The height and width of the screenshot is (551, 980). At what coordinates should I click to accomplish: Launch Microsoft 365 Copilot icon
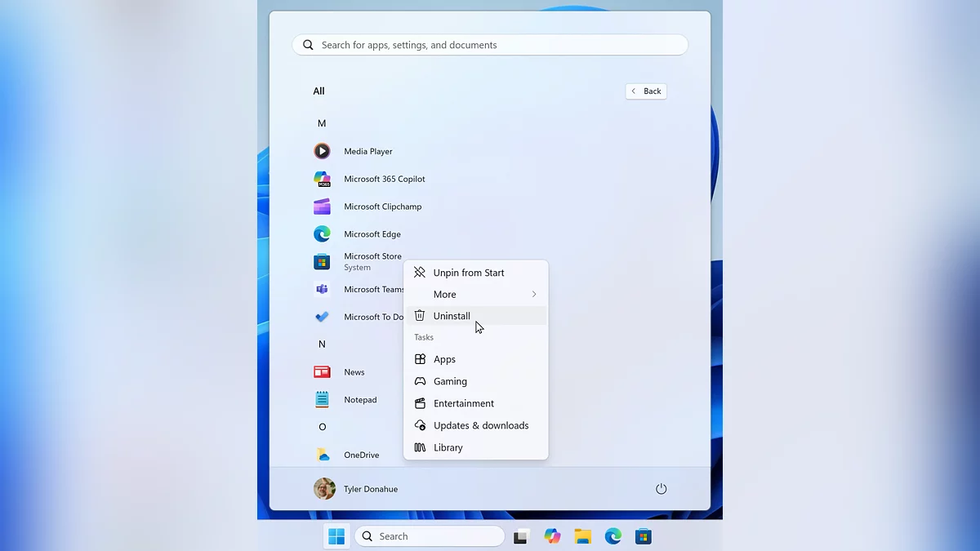point(322,179)
